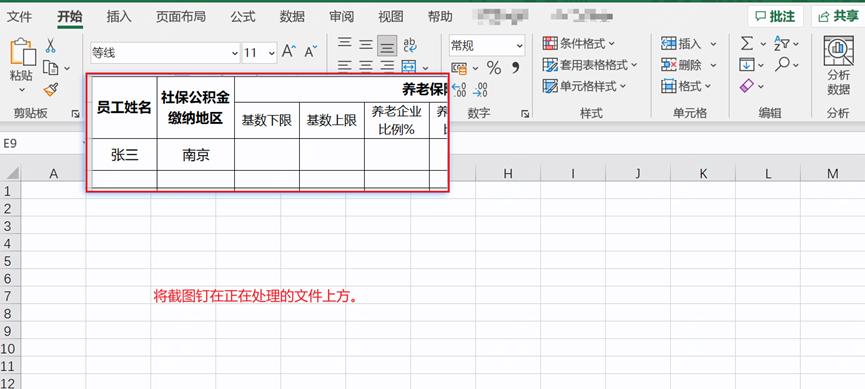Toggle Align Right
The image size is (865, 389).
[x=387, y=67]
